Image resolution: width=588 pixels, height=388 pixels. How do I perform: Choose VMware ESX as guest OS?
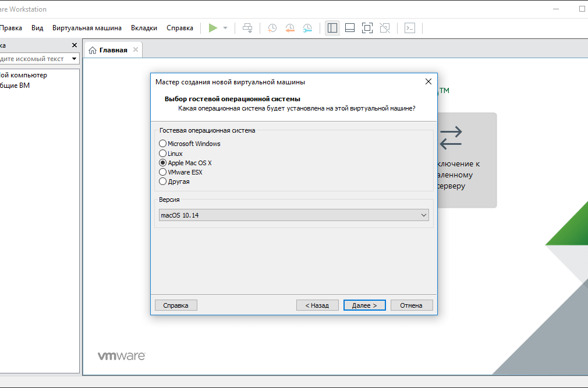pos(180,172)
